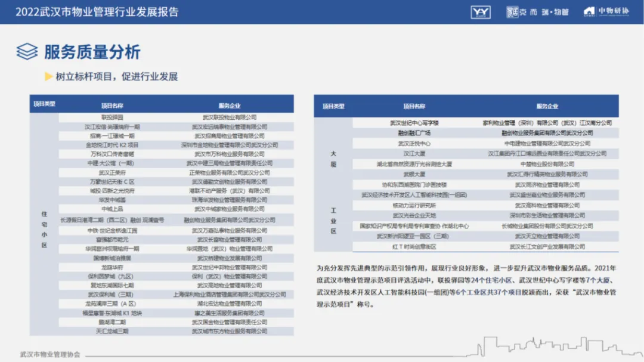The width and height of the screenshot is (644, 362).
Task: Select the cell 万豪世纪天街 C 区
Action: (112, 182)
